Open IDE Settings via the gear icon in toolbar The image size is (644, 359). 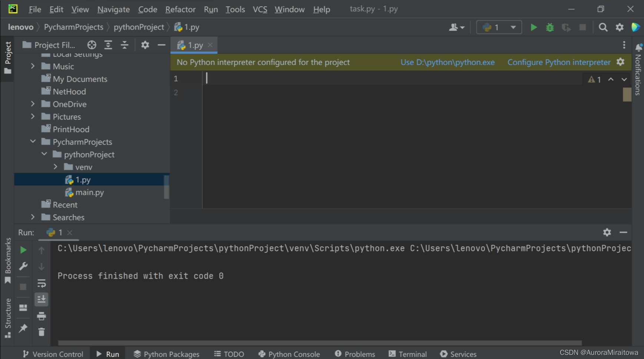(620, 27)
